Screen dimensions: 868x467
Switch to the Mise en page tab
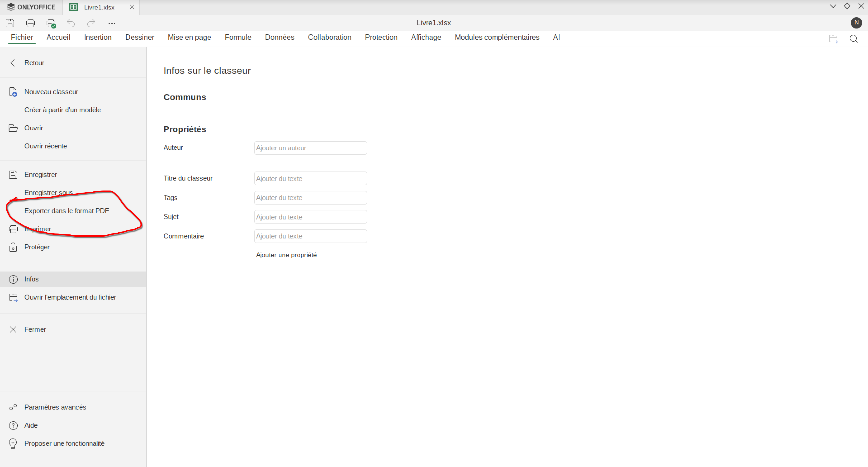[x=189, y=37]
